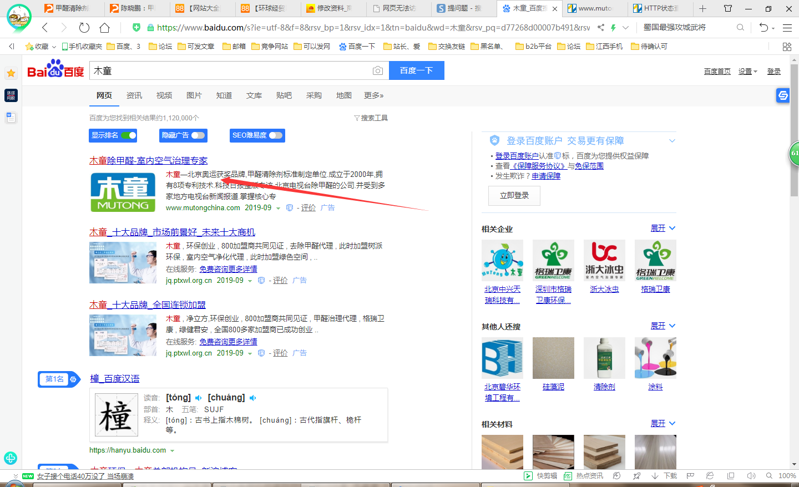Switch to the 贴吧 search tab
This screenshot has width=799, height=487.
(284, 95)
